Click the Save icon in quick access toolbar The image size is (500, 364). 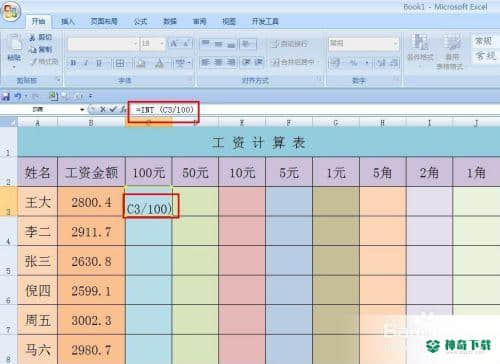6,96
